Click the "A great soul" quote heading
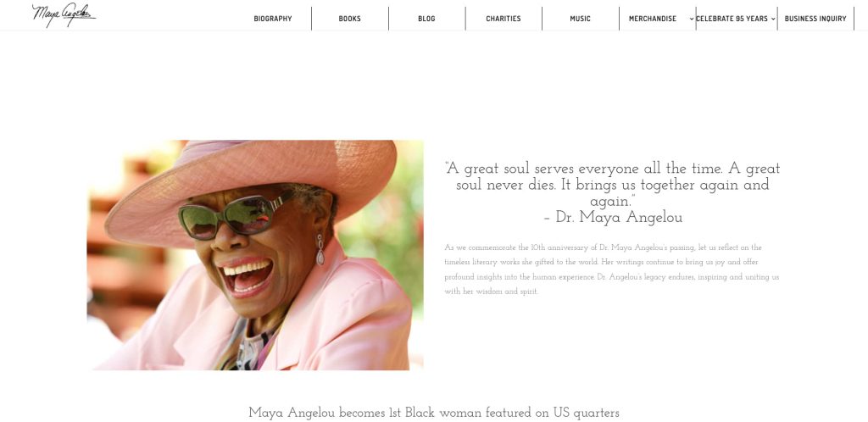 click(613, 185)
